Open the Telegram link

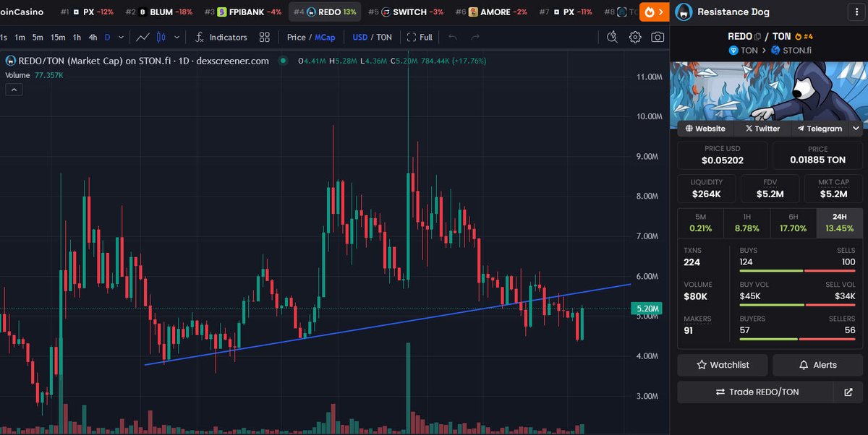[820, 129]
